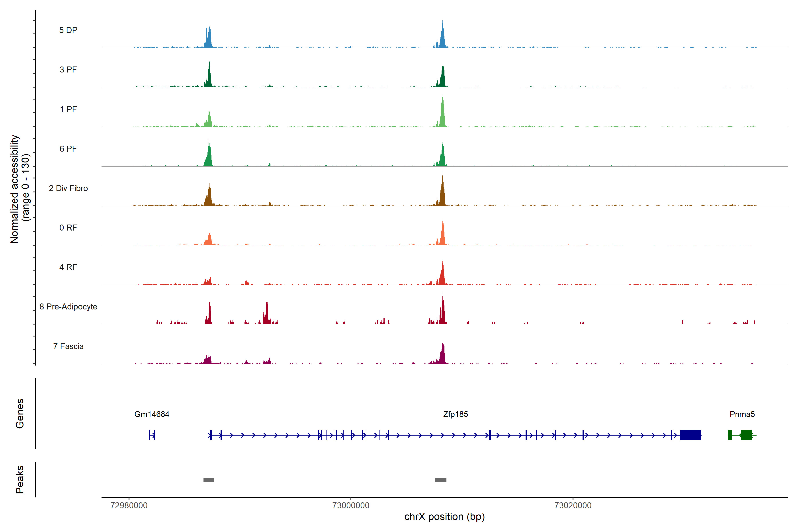This screenshot has width=798, height=532.
Task: Click the left gray peak bar
Action: pyautogui.click(x=208, y=480)
